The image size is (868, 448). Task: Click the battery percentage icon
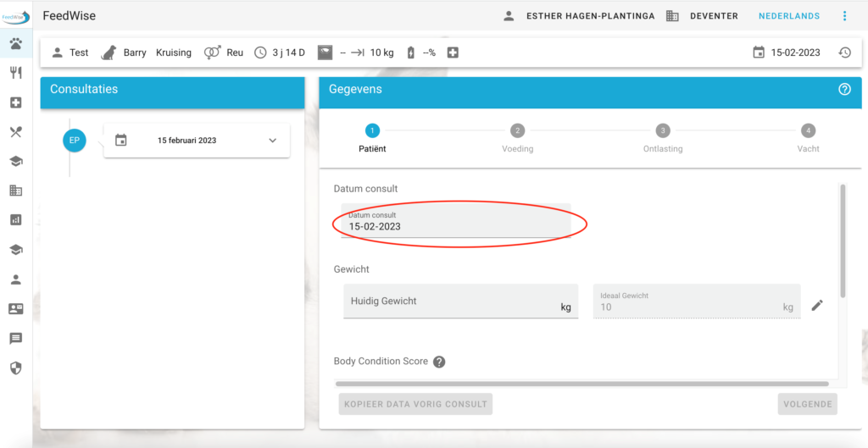(x=411, y=53)
